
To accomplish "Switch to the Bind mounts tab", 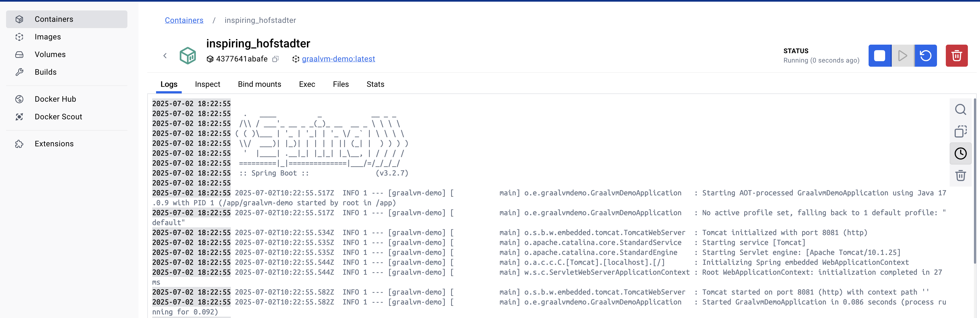I will click(259, 84).
